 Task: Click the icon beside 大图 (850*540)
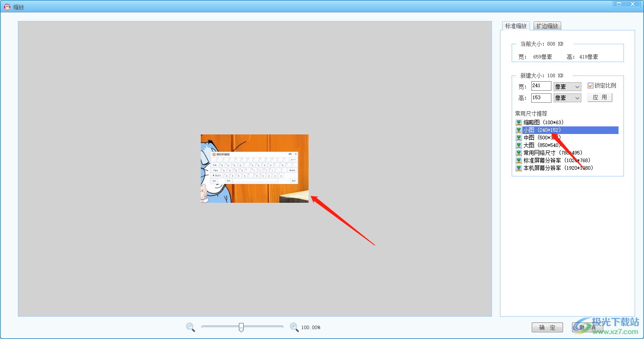click(x=519, y=145)
